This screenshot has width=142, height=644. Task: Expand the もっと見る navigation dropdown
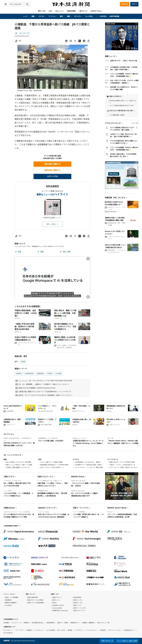coord(90,16)
